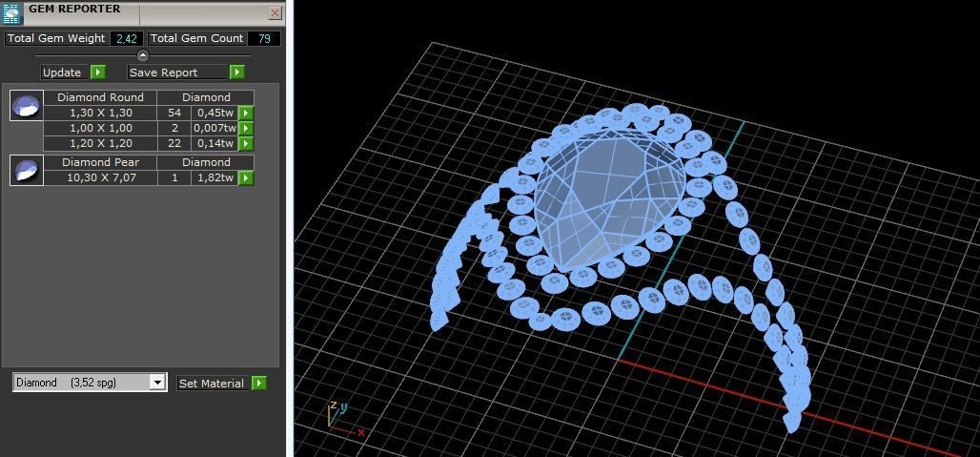The height and width of the screenshot is (457, 980).
Task: Select the '1,20 X 1,20' size cell
Action: coord(100,144)
